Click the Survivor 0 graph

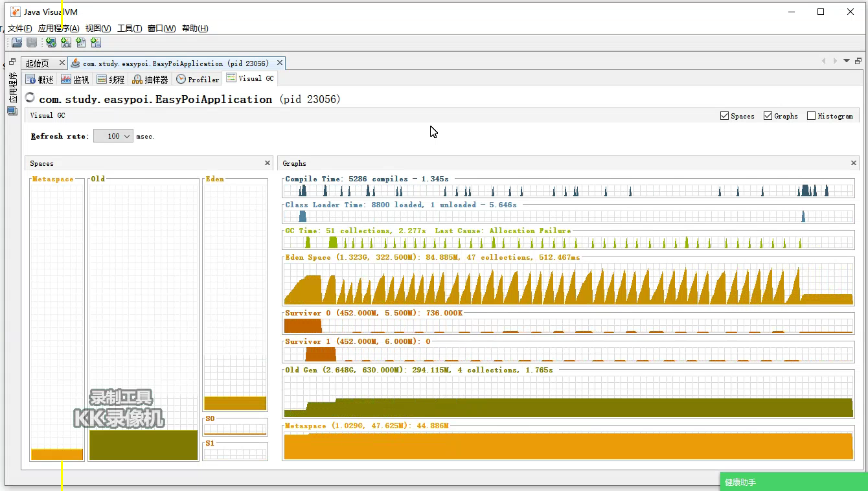[568, 325]
